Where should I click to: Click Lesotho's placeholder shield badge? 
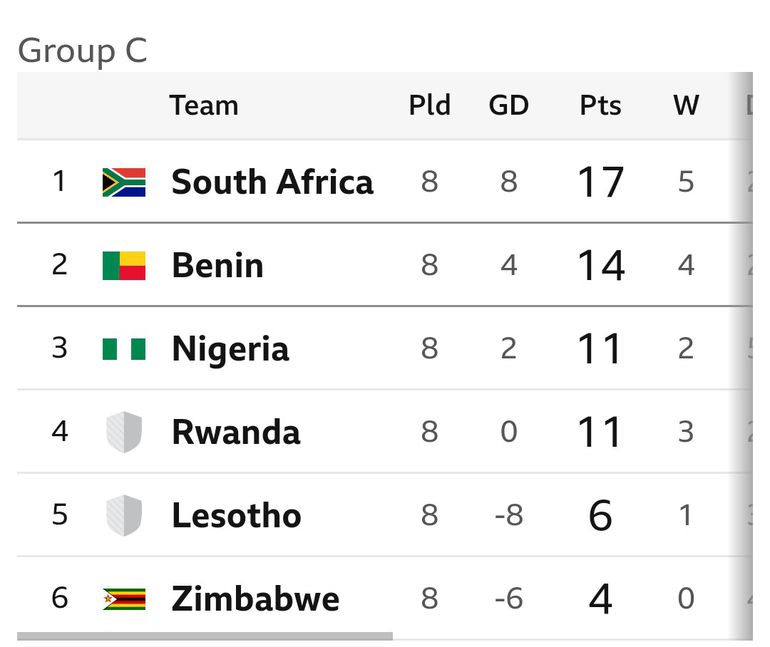tap(124, 516)
